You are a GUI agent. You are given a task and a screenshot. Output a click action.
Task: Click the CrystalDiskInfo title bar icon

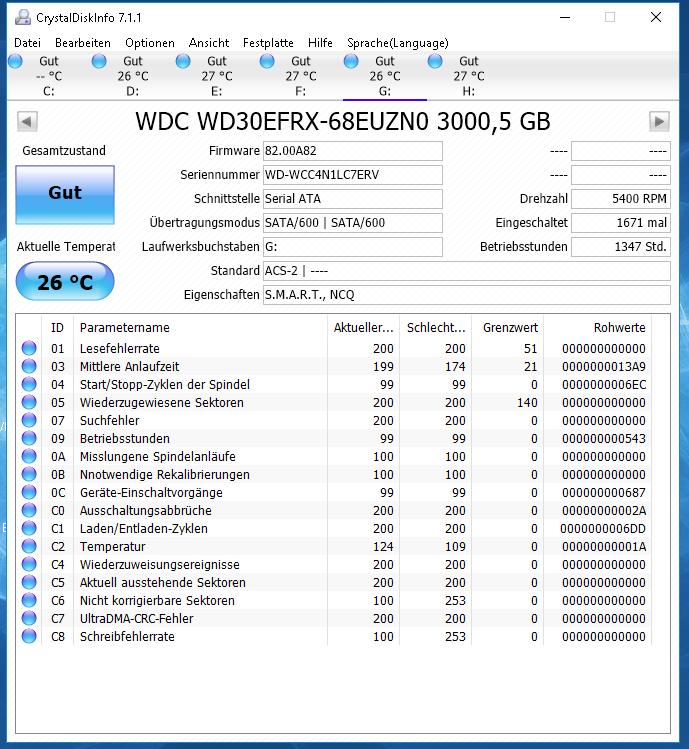(x=22, y=18)
